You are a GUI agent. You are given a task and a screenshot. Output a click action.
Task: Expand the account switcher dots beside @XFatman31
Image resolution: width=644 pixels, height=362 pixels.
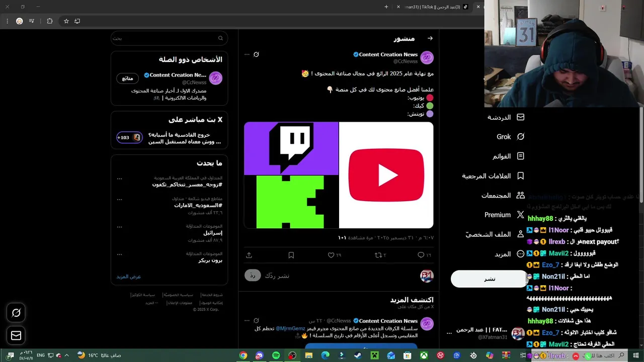(x=449, y=333)
